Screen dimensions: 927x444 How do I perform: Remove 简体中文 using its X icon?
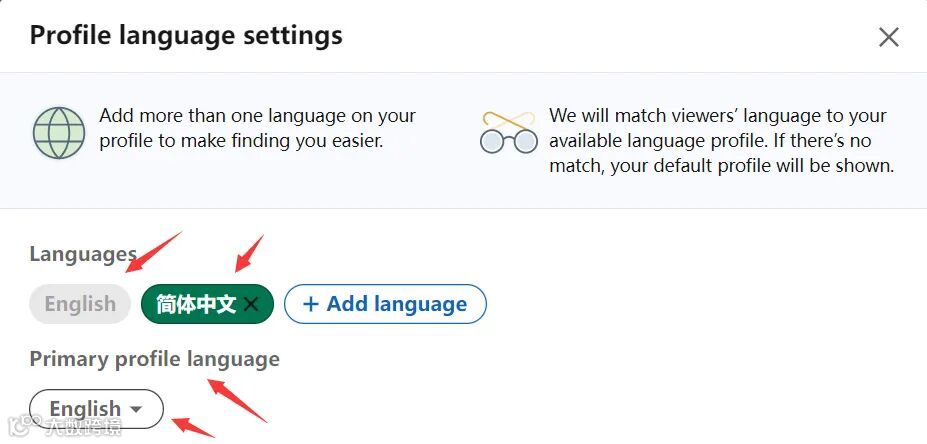tap(251, 305)
